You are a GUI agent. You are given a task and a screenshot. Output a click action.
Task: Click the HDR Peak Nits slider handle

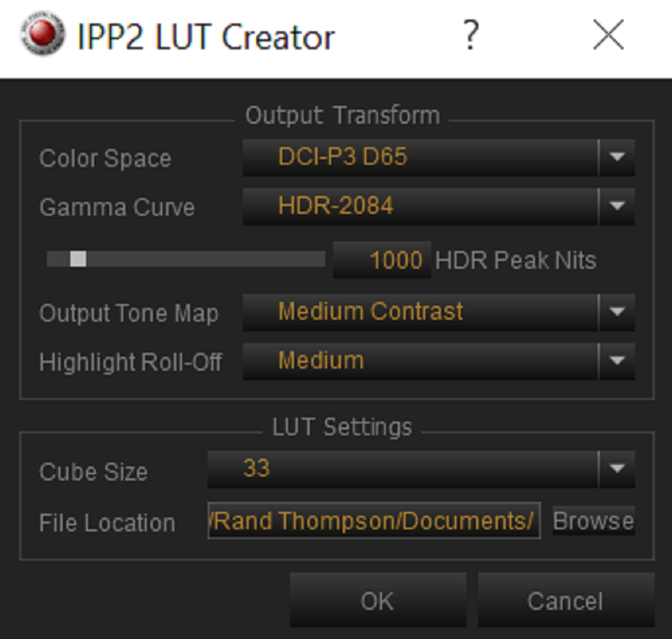click(x=78, y=259)
